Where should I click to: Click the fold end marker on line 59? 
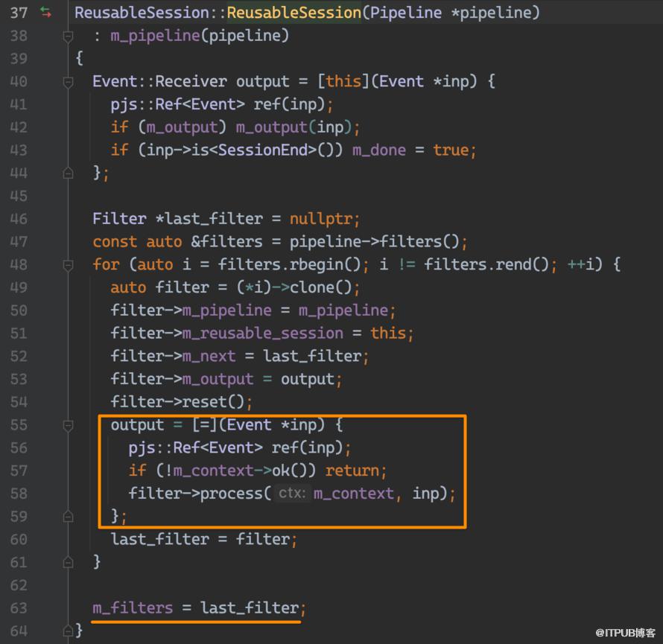68,517
